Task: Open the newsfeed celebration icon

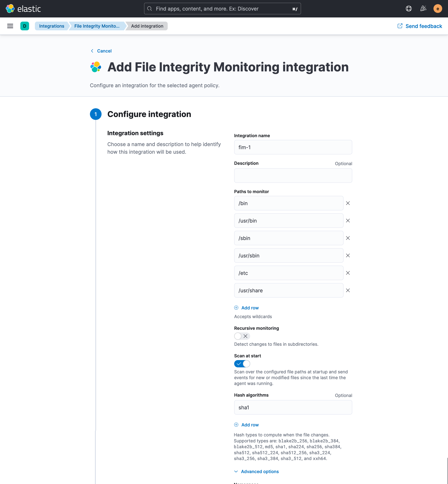Action: (423, 9)
